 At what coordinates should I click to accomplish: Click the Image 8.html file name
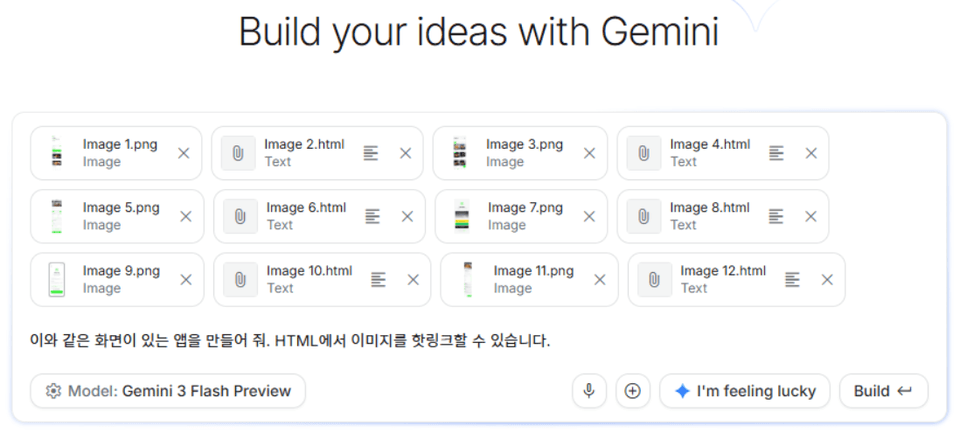(710, 208)
